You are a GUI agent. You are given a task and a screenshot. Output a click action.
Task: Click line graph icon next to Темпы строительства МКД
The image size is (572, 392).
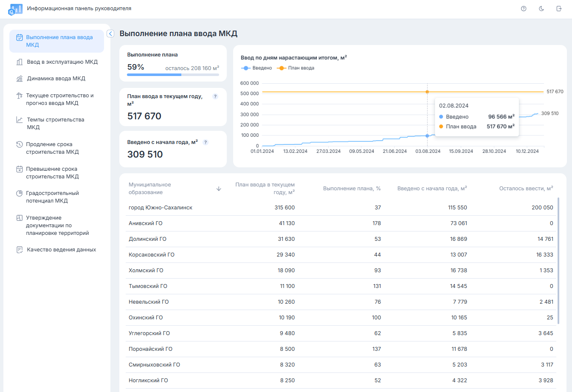[20, 120]
